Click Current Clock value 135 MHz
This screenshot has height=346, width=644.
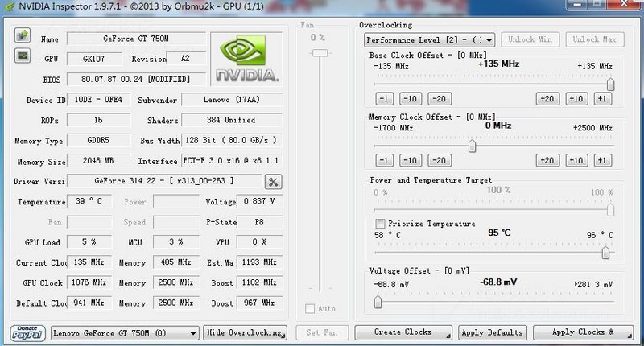(x=89, y=262)
